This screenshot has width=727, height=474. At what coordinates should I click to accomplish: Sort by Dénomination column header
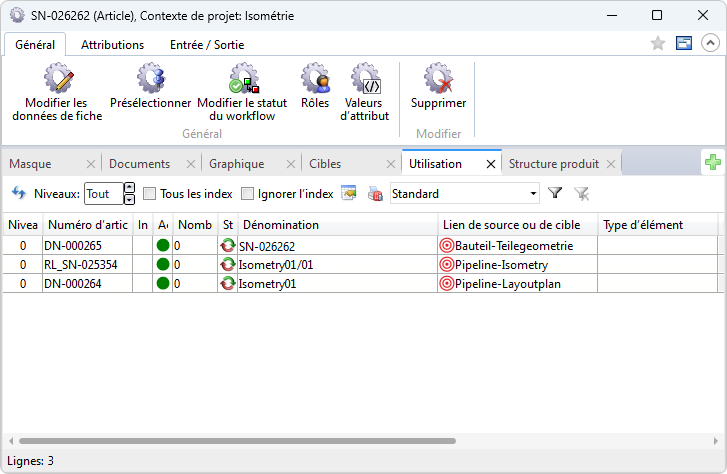point(338,225)
